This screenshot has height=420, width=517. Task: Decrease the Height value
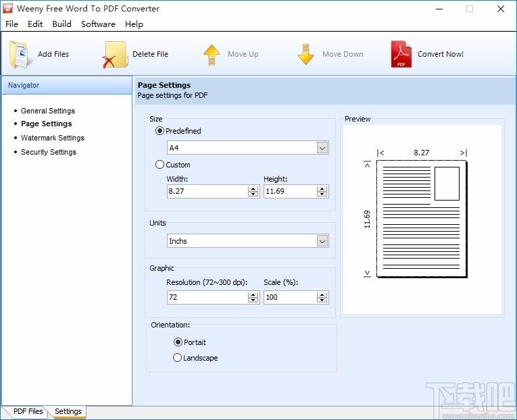coord(322,194)
